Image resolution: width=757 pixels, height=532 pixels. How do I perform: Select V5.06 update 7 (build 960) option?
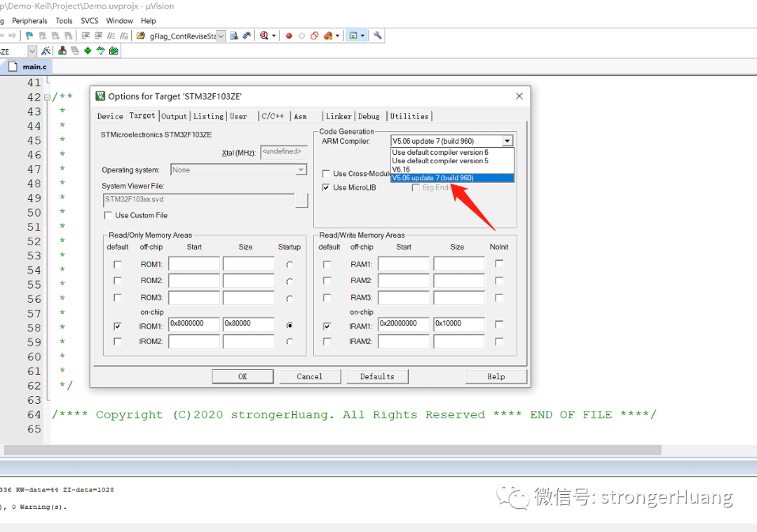452,178
